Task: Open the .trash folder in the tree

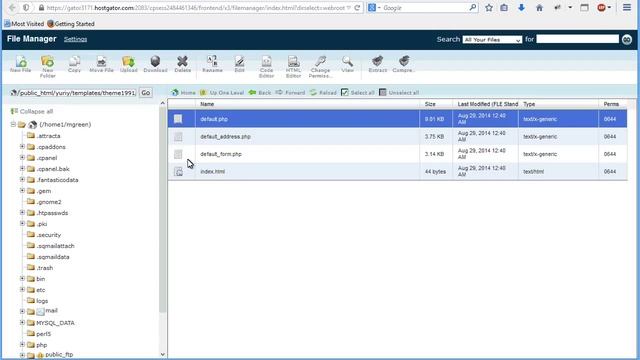Action: (x=40, y=268)
